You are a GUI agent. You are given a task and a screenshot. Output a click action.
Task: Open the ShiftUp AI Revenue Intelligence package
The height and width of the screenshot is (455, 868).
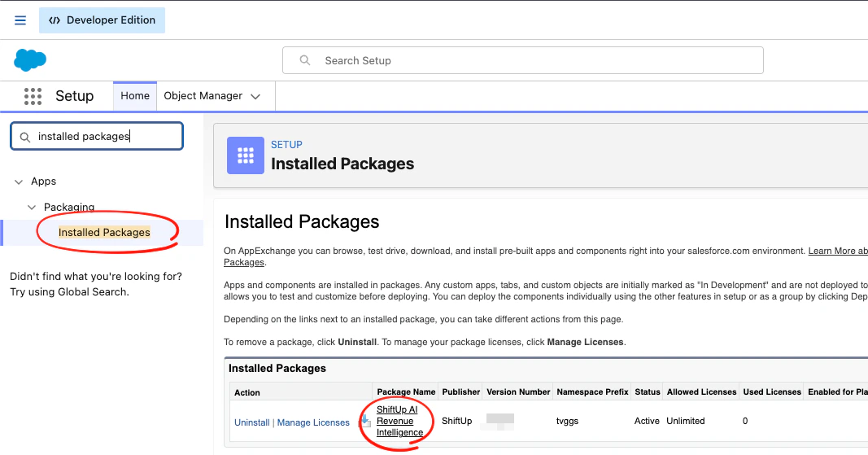point(397,421)
